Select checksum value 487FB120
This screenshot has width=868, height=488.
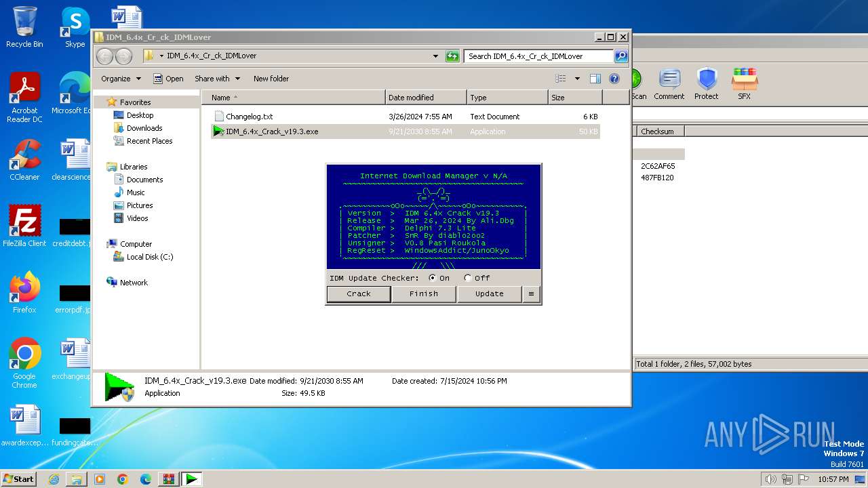658,178
